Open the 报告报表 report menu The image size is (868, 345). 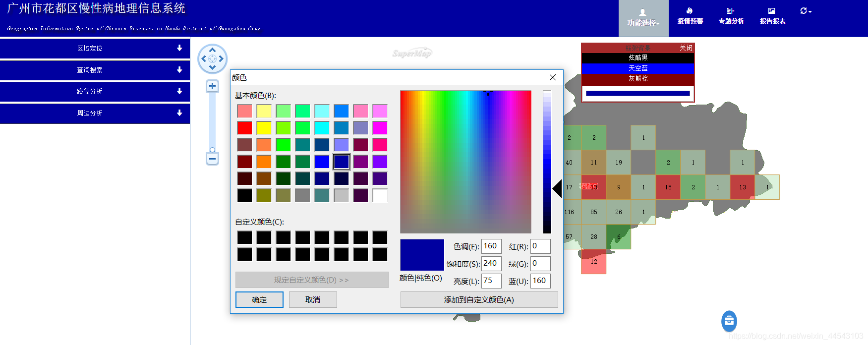[x=772, y=16]
